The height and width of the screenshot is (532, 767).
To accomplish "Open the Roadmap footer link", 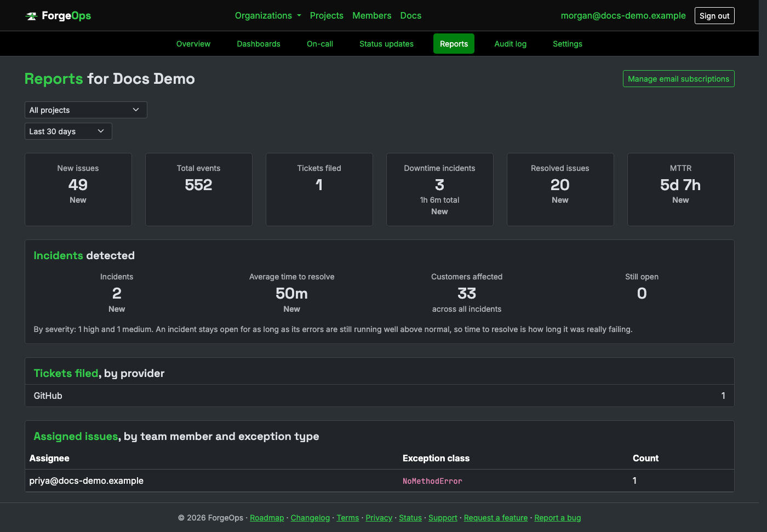I will pyautogui.click(x=267, y=518).
